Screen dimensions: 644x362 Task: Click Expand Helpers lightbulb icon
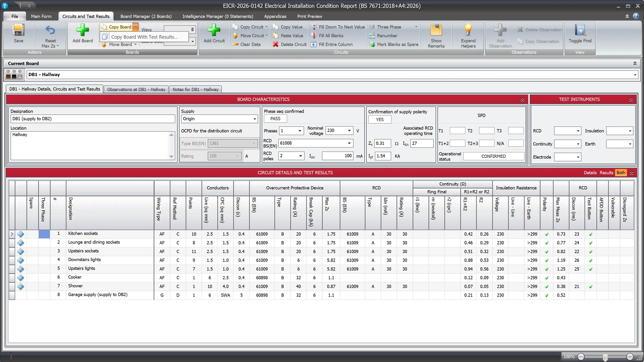[x=468, y=30]
